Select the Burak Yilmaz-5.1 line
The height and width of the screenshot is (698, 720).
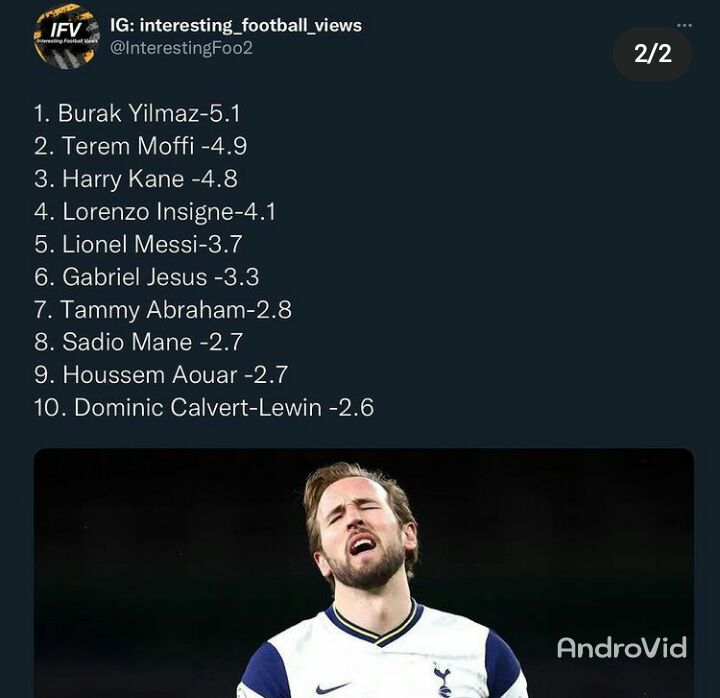click(x=137, y=113)
